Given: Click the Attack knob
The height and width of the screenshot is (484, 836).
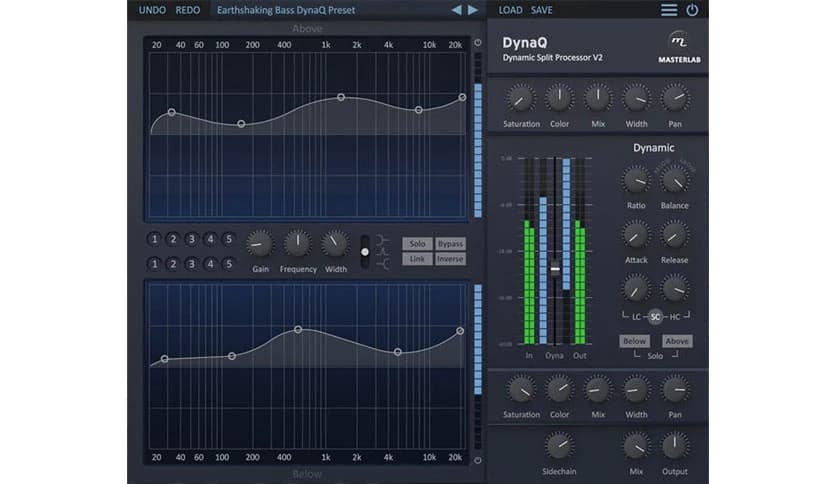Looking at the screenshot, I should tap(636, 235).
